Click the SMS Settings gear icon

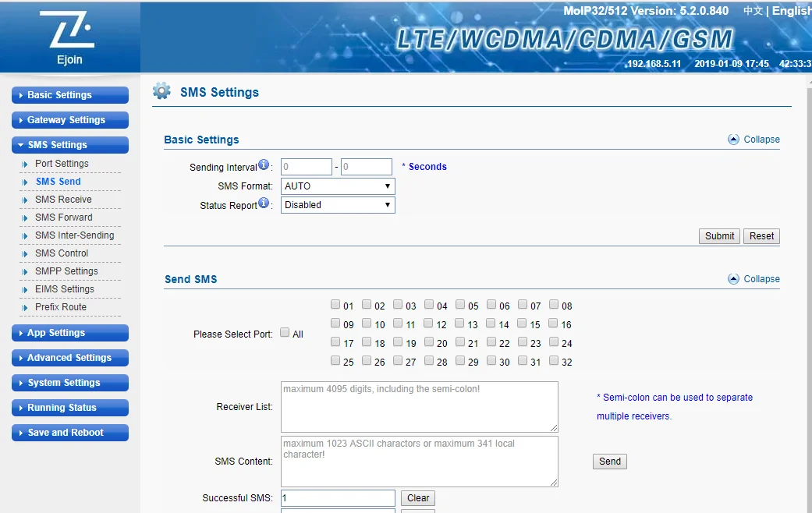click(161, 91)
